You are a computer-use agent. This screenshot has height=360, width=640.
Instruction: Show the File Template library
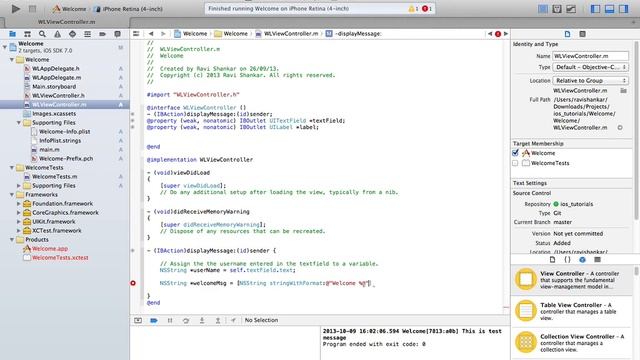click(x=552, y=260)
